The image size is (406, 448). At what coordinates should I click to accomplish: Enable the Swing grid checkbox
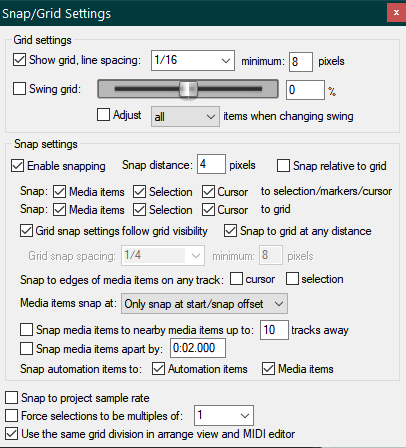point(19,89)
